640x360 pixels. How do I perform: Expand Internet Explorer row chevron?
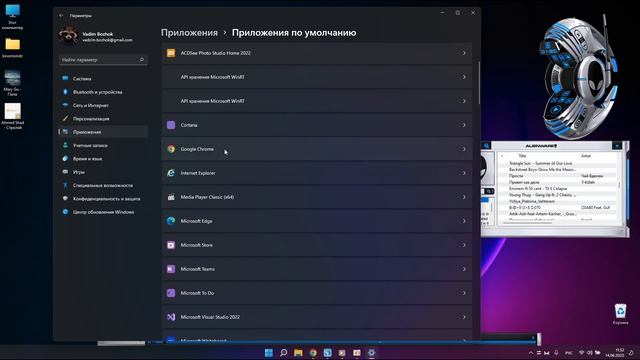464,173
